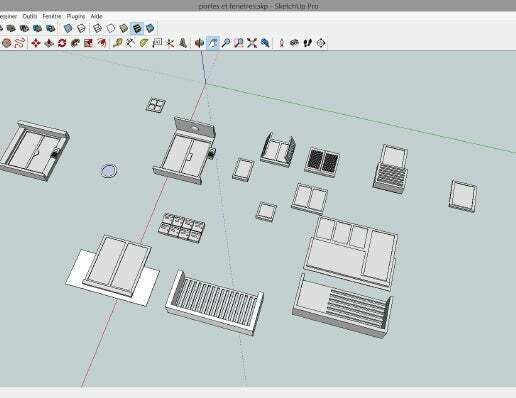Select the Position Camera tool
The width and height of the screenshot is (516, 398).
[x=282, y=43]
